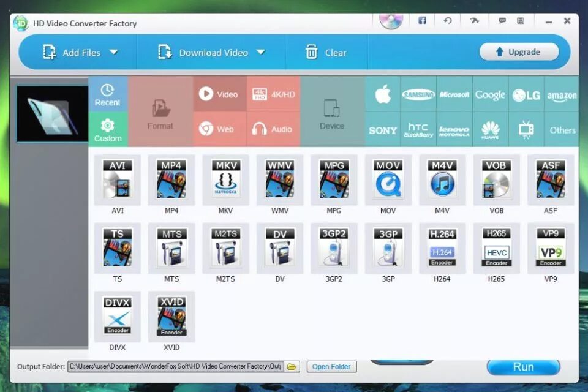Viewport: 588px width, 392px height.
Task: Show Huawei device presets
Action: click(490, 129)
